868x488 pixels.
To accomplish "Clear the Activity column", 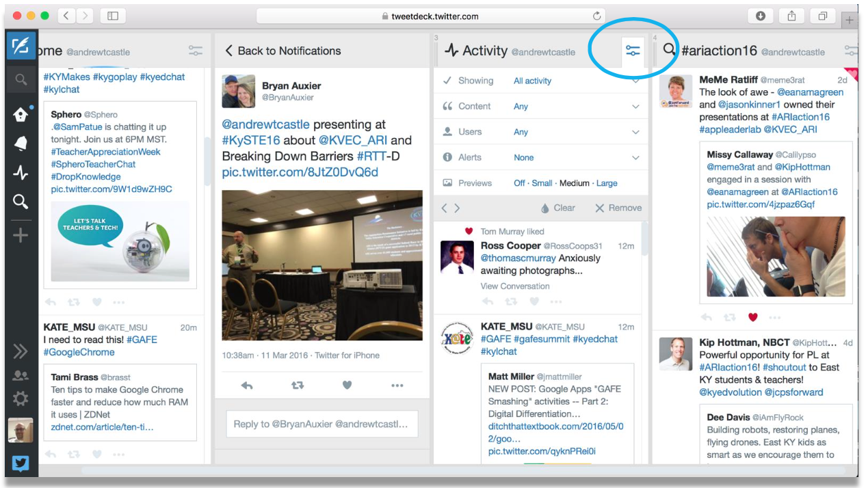I will 557,208.
